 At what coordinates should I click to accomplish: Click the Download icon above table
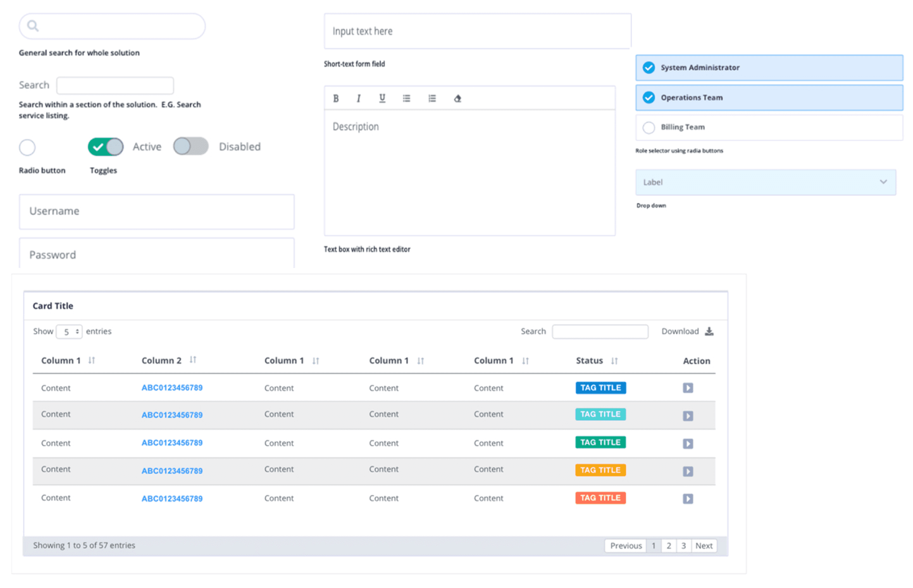pyautogui.click(x=709, y=331)
